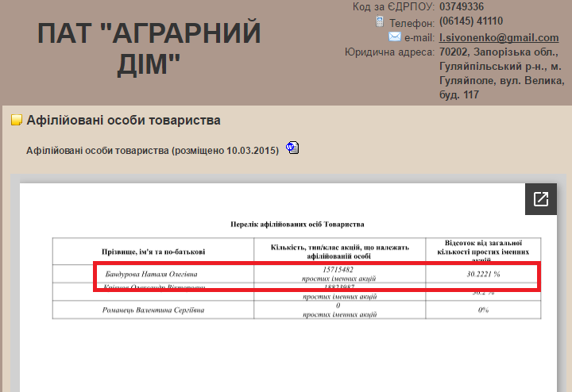Click the text "розміщено 10.03.2015" document label
This screenshot has width=572, height=392.
coord(226,150)
